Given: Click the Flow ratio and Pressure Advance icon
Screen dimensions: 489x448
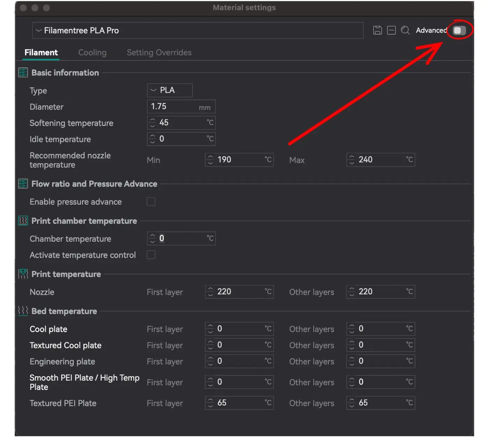Looking at the screenshot, I should tap(23, 184).
